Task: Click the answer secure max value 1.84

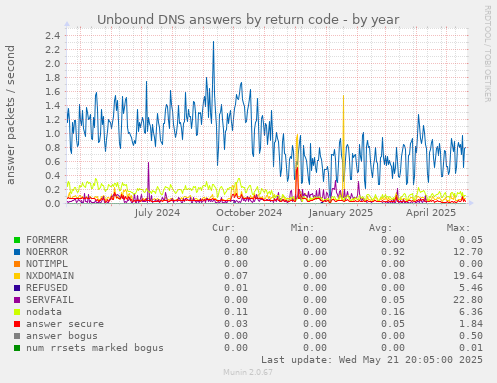Action: click(471, 324)
